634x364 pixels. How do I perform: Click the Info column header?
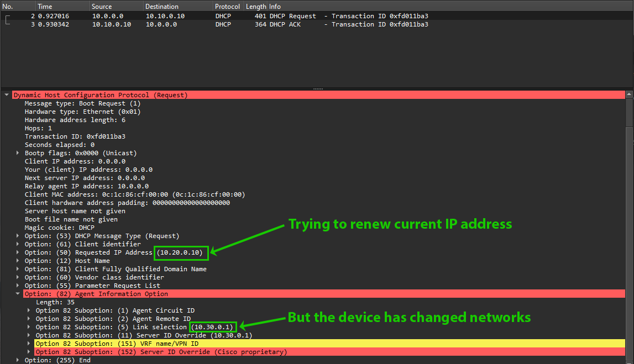(450, 7)
